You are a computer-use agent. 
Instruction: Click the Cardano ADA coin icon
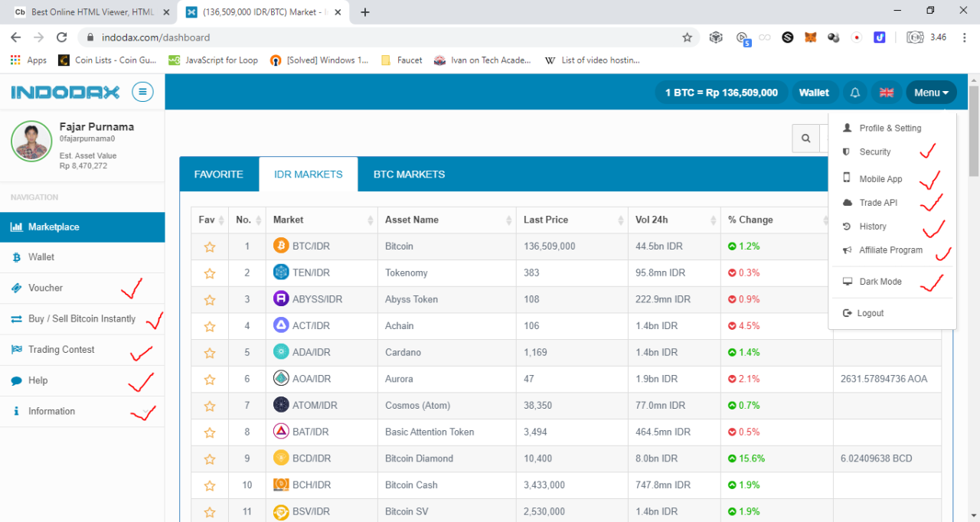pyautogui.click(x=281, y=352)
